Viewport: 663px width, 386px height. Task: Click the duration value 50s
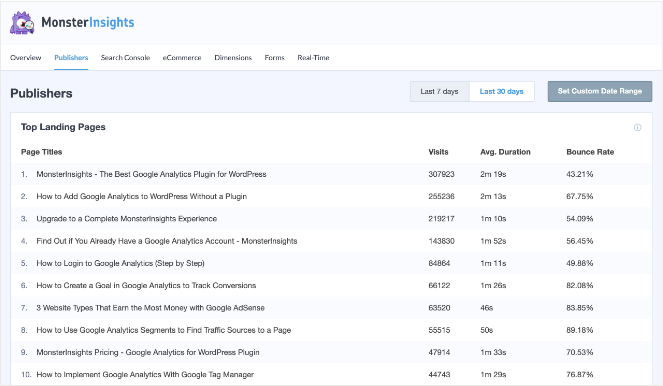point(487,330)
